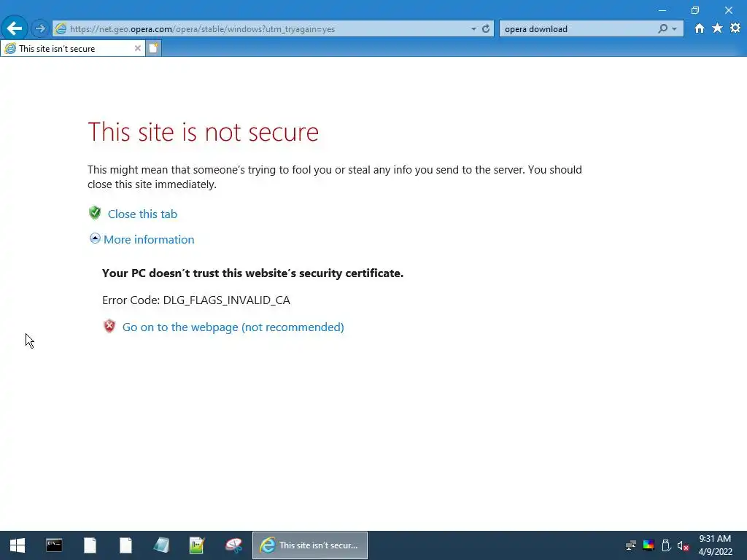Viewport: 747px width, 560px height.
Task: Open the second blank document taskbar icon
Action: (x=125, y=545)
